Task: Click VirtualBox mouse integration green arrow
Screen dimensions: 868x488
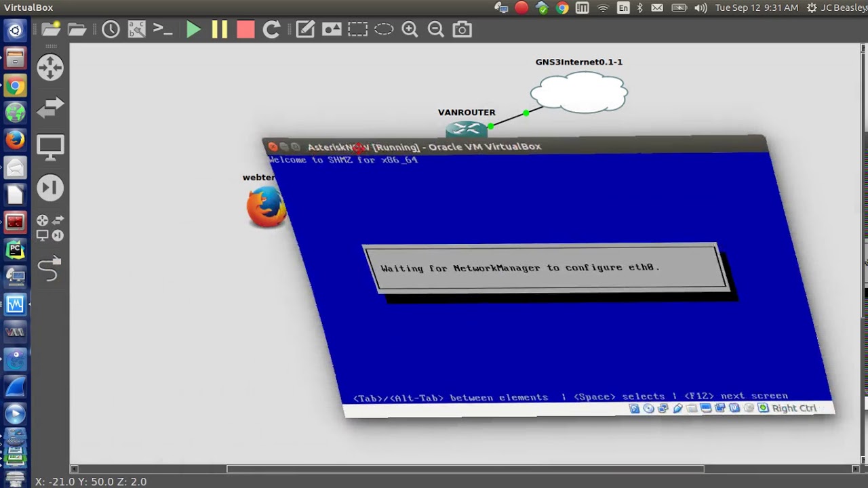Action: pyautogui.click(x=764, y=408)
